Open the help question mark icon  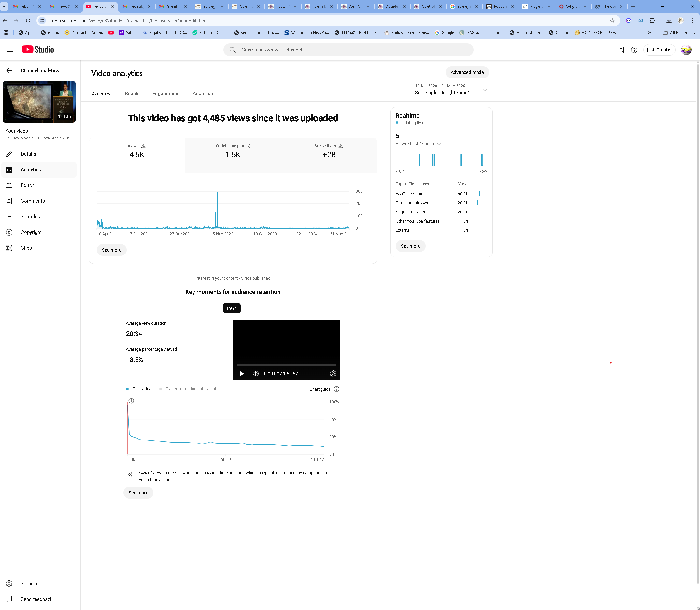[x=634, y=50]
